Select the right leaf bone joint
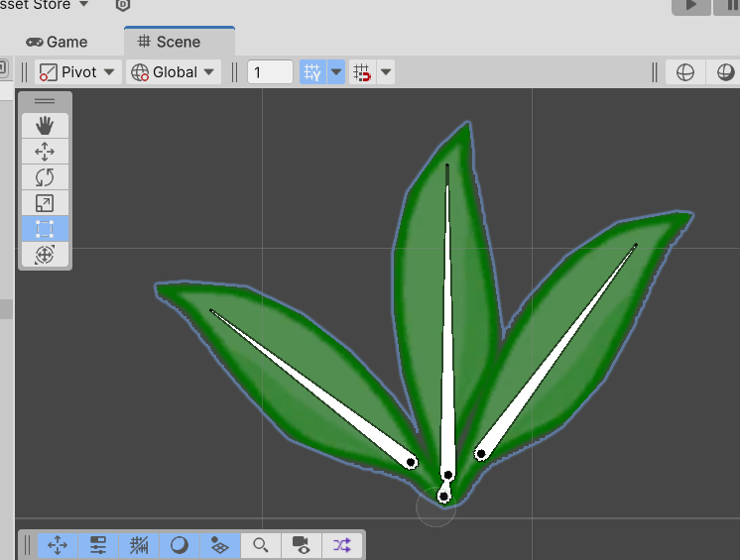This screenshot has width=740, height=560. [481, 454]
